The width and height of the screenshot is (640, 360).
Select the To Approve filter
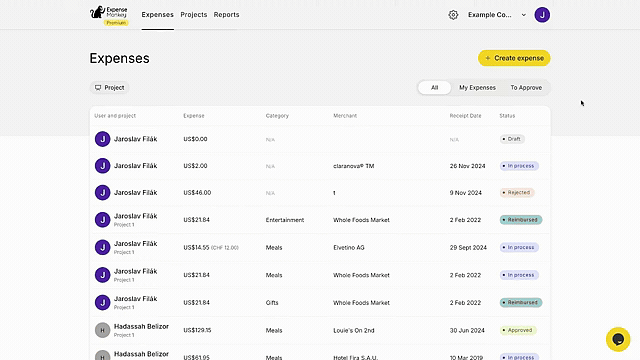tap(526, 88)
